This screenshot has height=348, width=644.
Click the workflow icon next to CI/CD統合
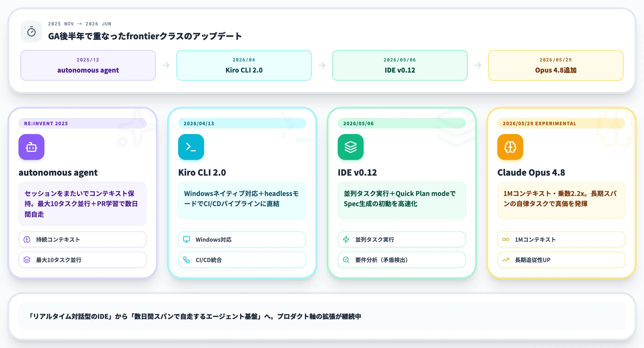(x=186, y=260)
